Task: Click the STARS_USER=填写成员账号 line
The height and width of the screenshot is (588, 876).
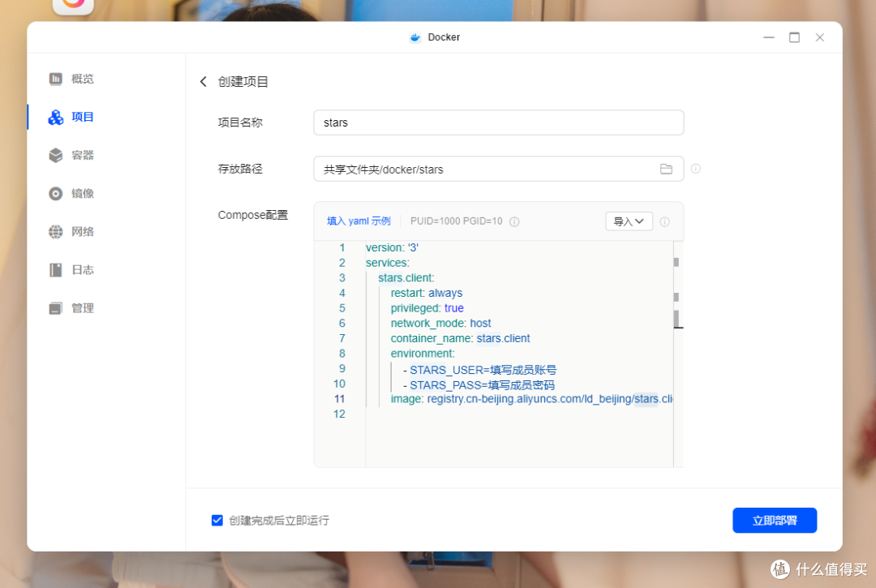Action: pos(480,369)
